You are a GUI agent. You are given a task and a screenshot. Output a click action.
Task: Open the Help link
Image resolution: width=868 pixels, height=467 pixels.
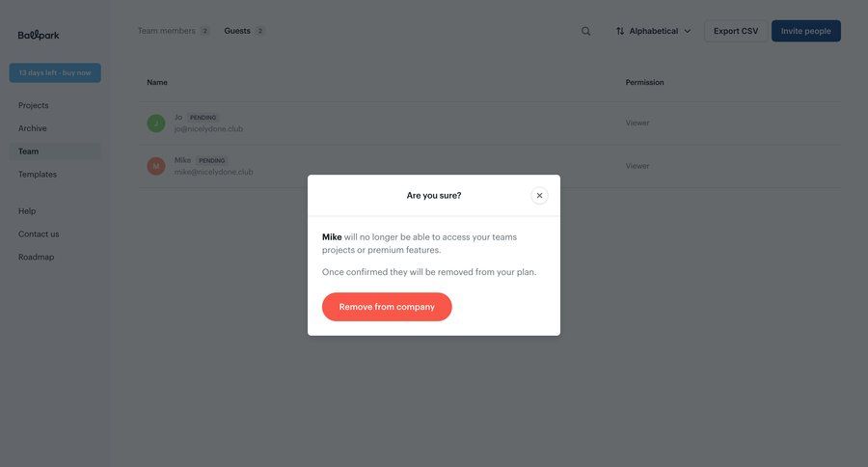click(27, 211)
